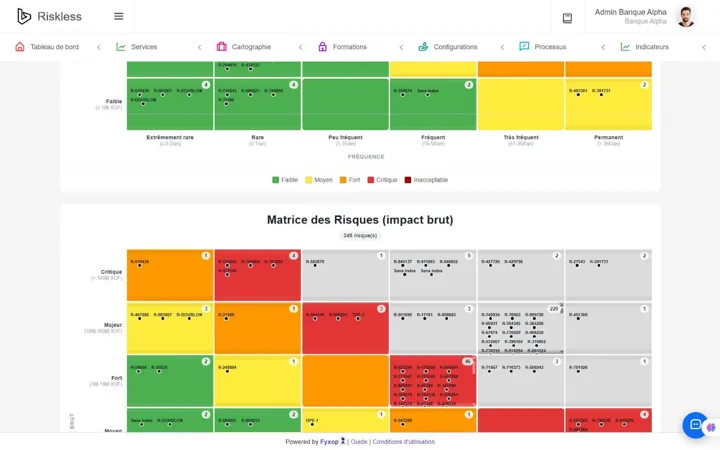Open the Processus menu
Screen dimensions: 720x450
[x=550, y=47]
